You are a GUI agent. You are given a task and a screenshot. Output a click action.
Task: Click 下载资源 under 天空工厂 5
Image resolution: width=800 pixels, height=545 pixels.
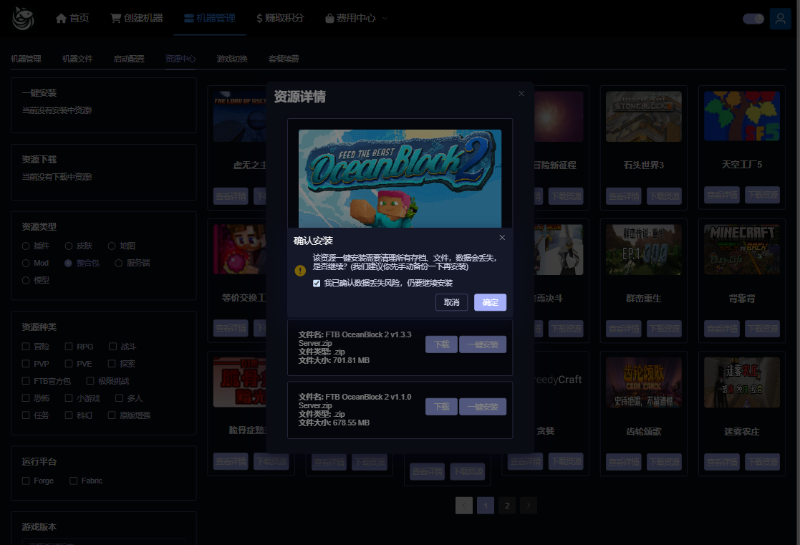pyautogui.click(x=762, y=195)
